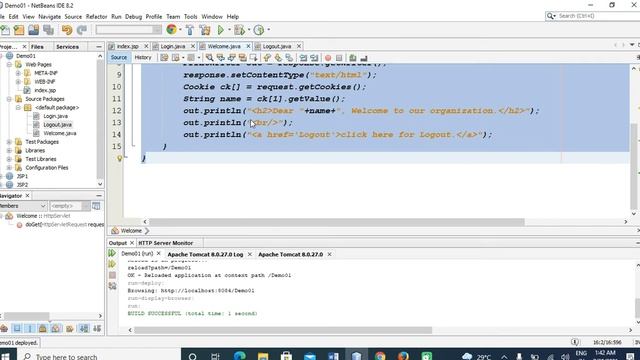Click the red record macro icon in editor toolbar
Image resolution: width=640 pixels, height=360 pixels.
pos(328,58)
